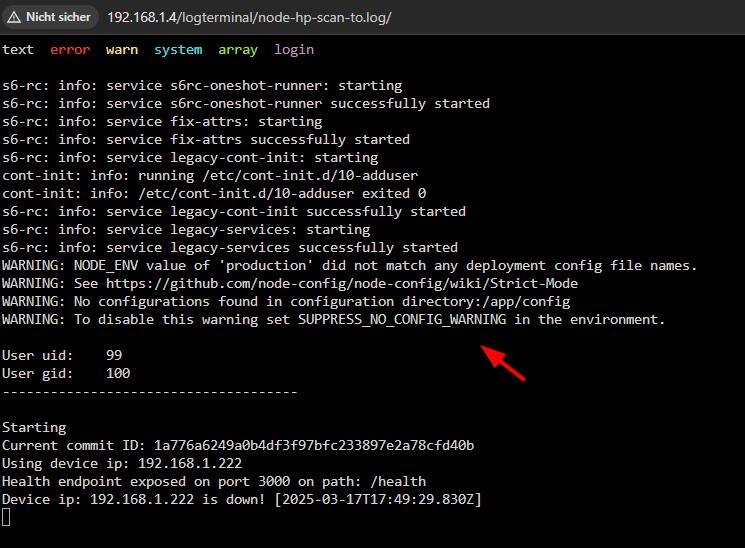Click line 'service fix-attrs: starting'
This screenshot has height=548, width=745.
pos(162,122)
